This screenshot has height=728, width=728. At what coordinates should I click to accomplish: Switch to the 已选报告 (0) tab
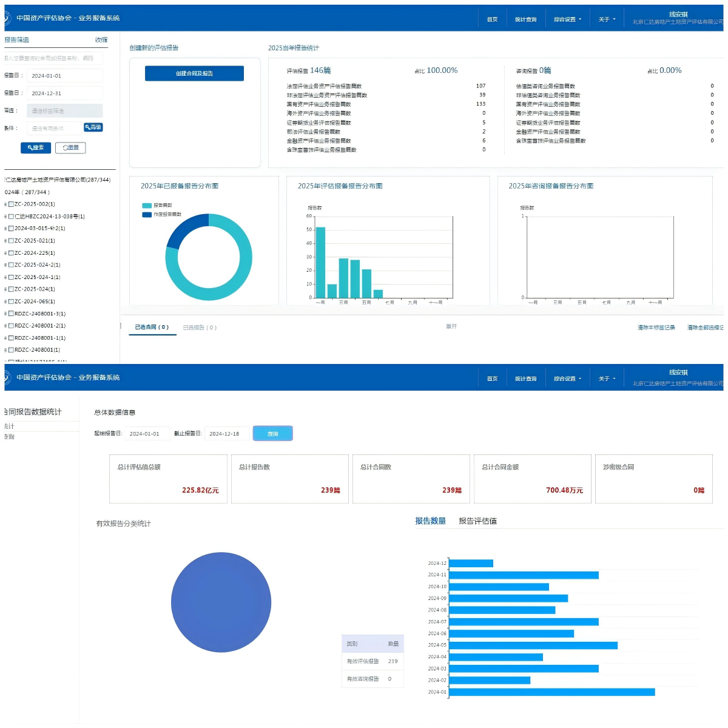[x=200, y=328]
